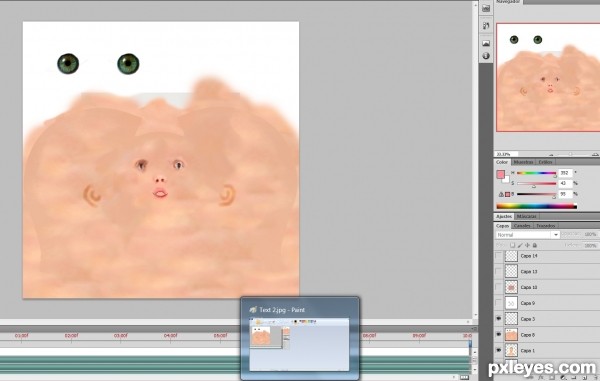Image resolution: width=600 pixels, height=381 pixels.
Task: Hide Capa 8 layer with eye icon
Action: [499, 334]
